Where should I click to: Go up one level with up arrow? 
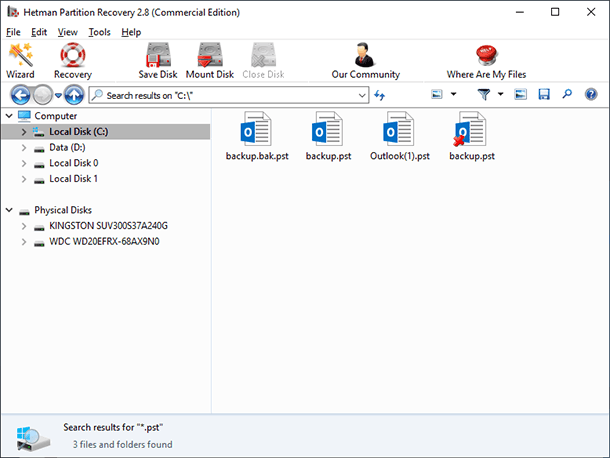coord(74,95)
